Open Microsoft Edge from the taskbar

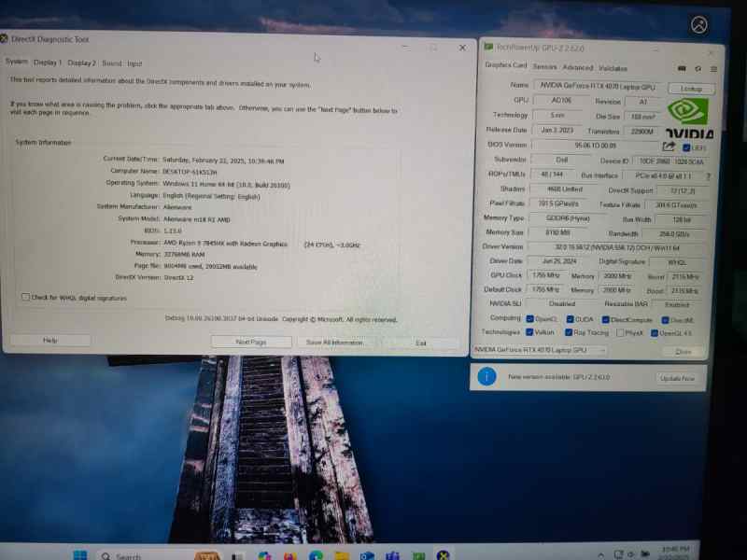coord(316,555)
